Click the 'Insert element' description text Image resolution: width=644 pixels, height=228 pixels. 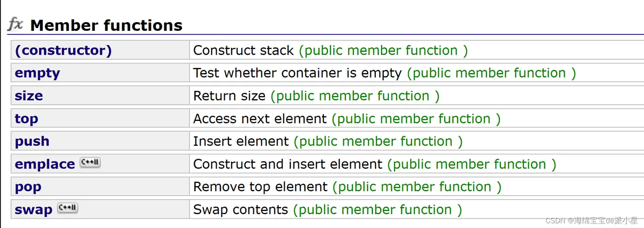tap(241, 141)
